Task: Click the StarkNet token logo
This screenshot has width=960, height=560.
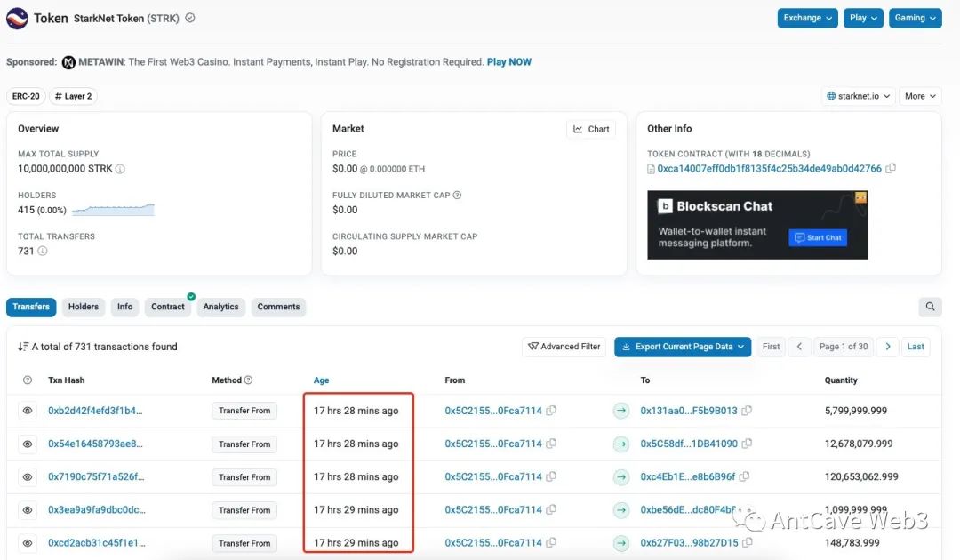Action: (x=17, y=19)
